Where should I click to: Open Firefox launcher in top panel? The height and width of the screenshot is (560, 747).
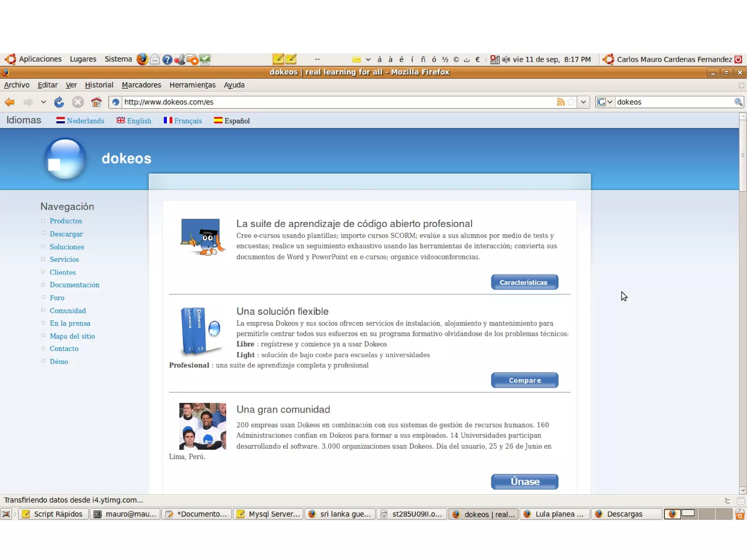pos(142,59)
